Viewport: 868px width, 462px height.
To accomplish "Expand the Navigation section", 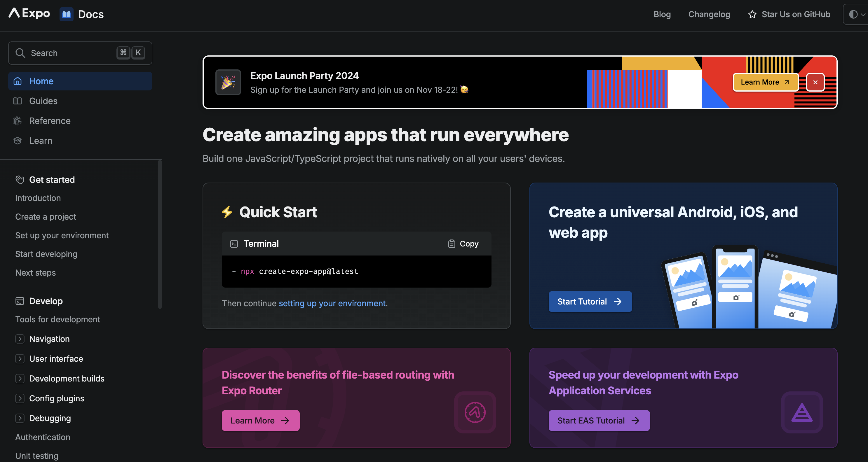I will tap(20, 339).
